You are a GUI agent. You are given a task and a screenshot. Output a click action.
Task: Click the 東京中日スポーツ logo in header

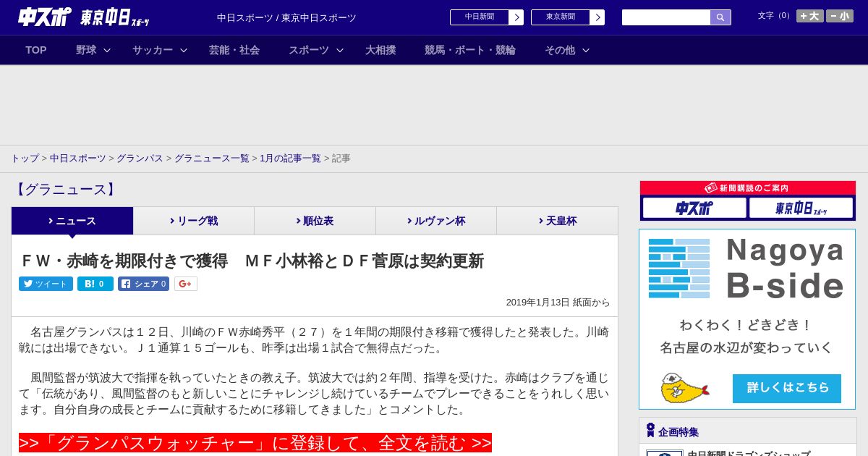[x=115, y=18]
